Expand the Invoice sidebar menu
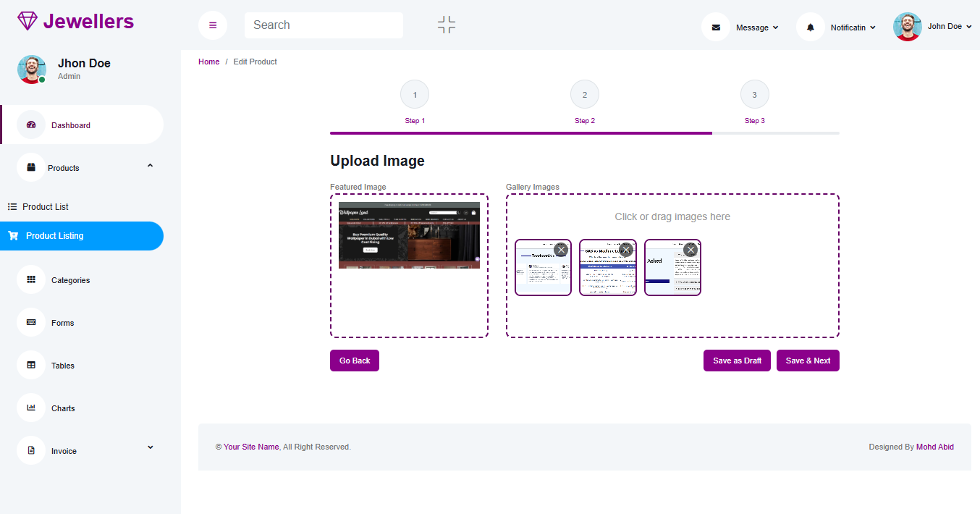Viewport: 980px width, 514px height. coord(150,447)
